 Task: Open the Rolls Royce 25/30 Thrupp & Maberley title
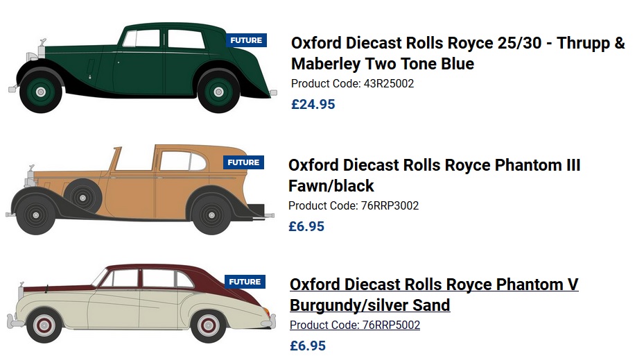458,53
